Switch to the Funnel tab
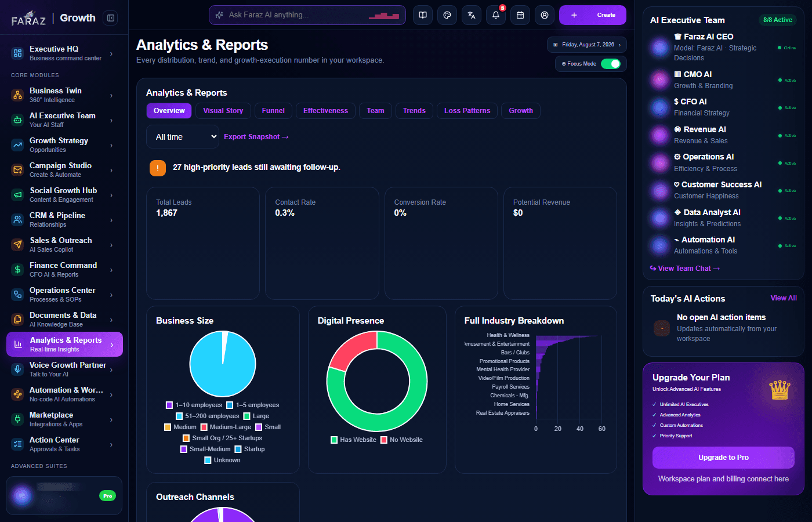This screenshot has height=522, width=812. tap(273, 111)
